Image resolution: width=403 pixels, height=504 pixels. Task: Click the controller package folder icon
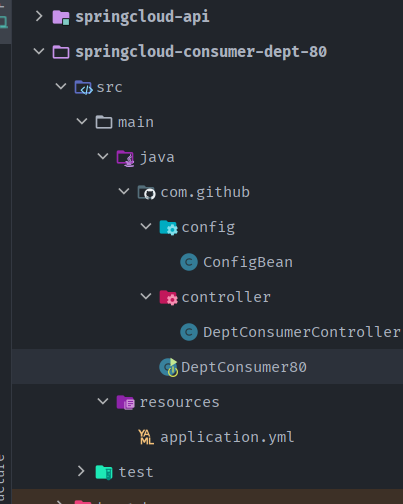[x=168, y=298]
